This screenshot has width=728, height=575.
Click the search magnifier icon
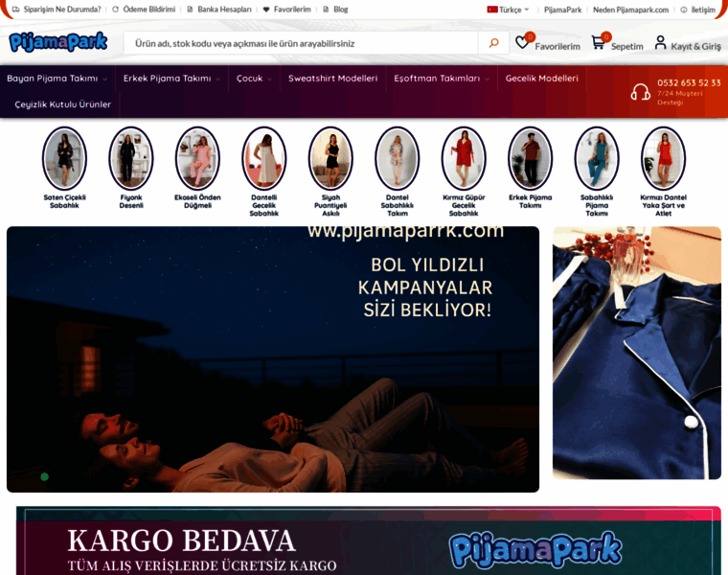tap(493, 43)
